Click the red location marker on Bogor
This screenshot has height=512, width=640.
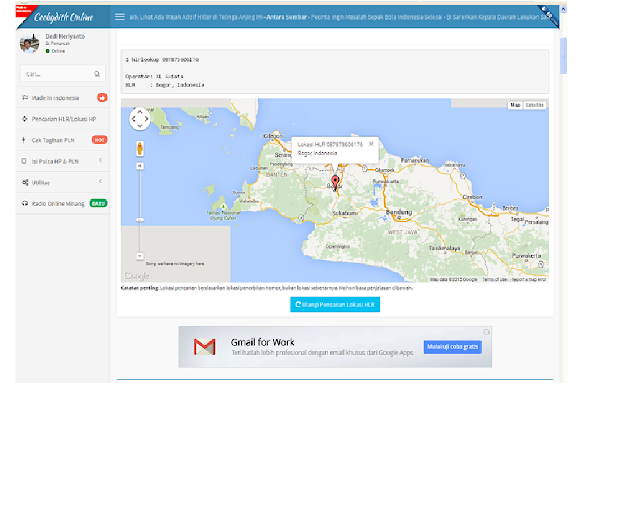coord(335,183)
